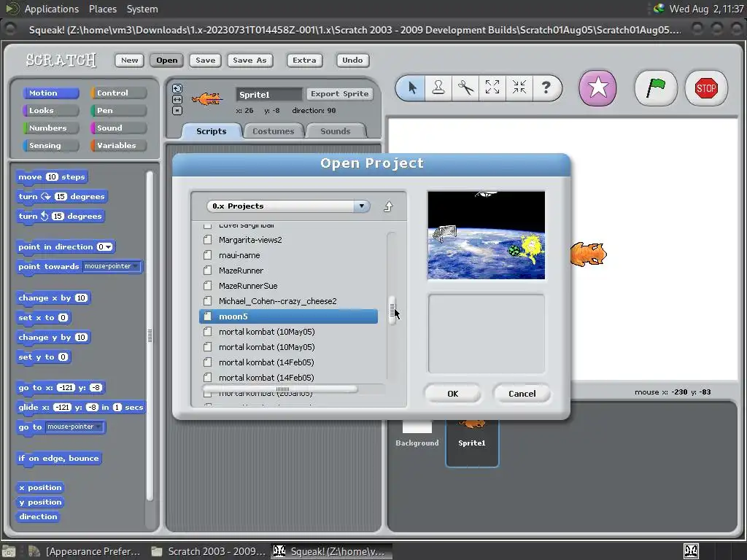The image size is (747, 560).
Task: Open the System menu
Action: pyautogui.click(x=142, y=9)
